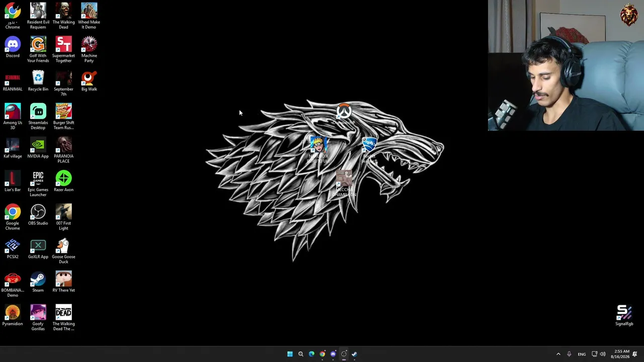This screenshot has width=644, height=362.
Task: Select the Kaf village shortcut
Action: click(x=13, y=148)
